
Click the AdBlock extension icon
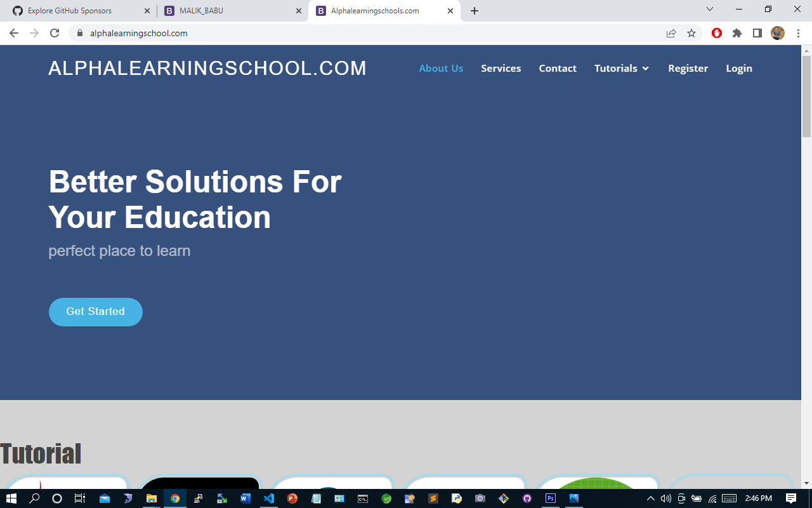point(717,33)
